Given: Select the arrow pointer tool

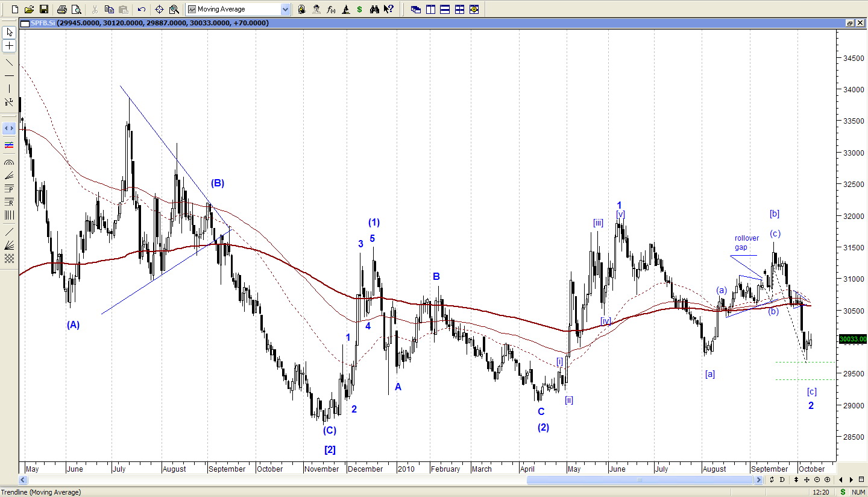Looking at the screenshot, I should tap(9, 32).
